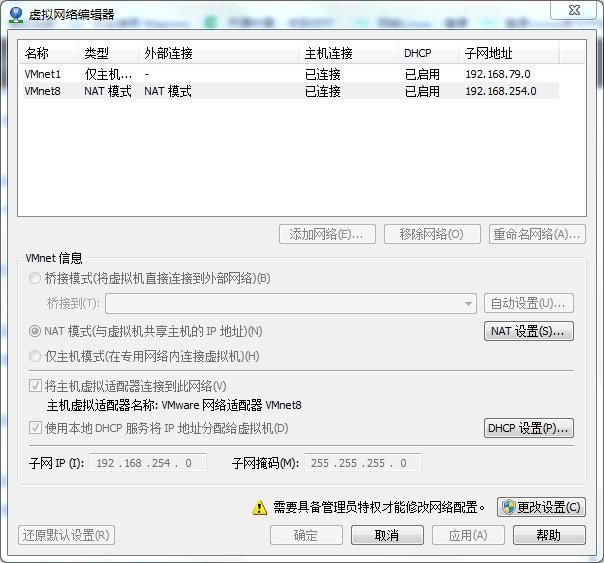Click the 取消 button
The width and height of the screenshot is (604, 563).
pyautogui.click(x=387, y=535)
